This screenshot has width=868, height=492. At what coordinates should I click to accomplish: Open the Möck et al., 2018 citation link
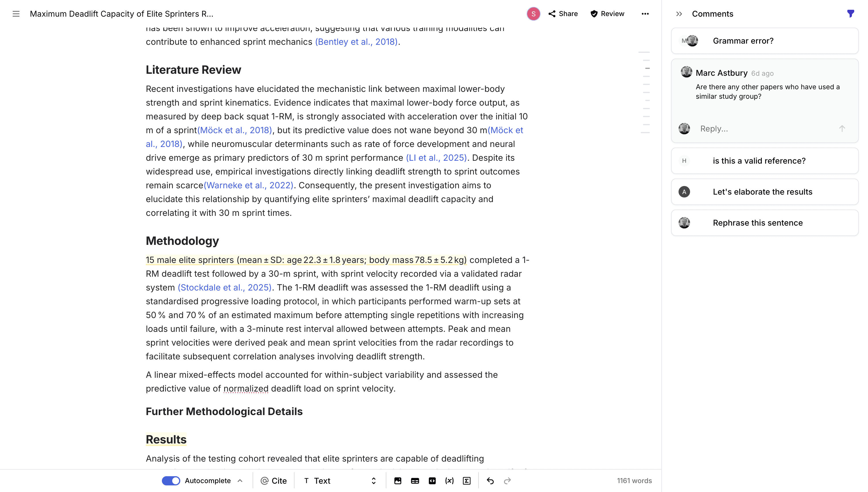click(x=235, y=130)
